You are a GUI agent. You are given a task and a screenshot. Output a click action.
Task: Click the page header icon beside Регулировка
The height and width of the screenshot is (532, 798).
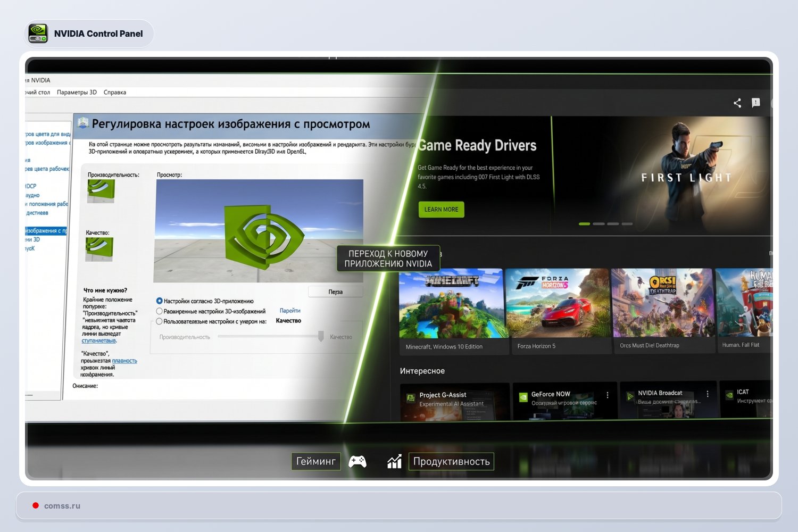point(83,123)
